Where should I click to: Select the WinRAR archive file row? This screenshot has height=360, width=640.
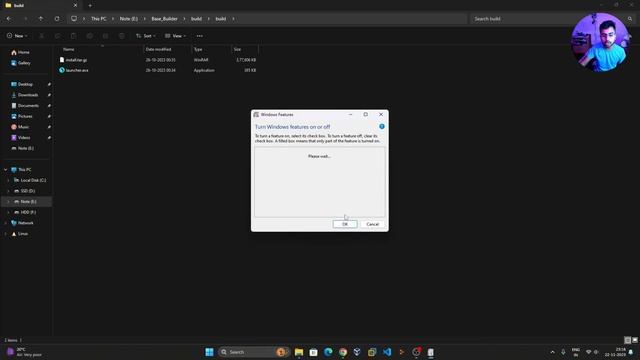(158, 60)
